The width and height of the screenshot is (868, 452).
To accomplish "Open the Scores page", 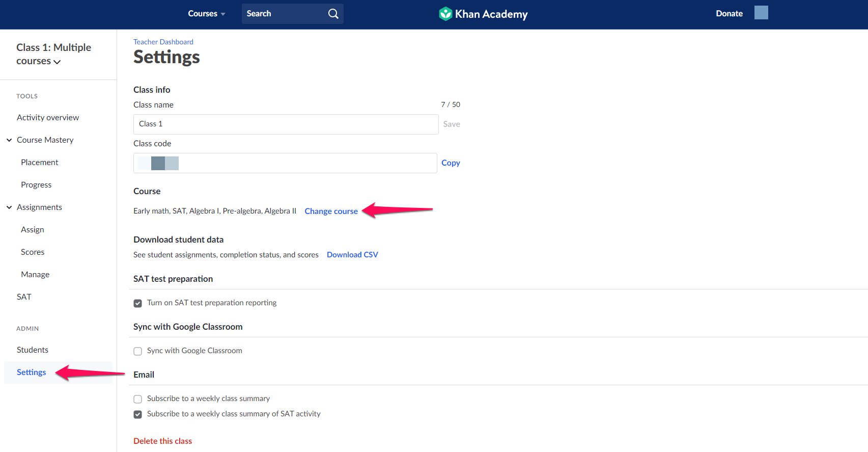I will [33, 252].
